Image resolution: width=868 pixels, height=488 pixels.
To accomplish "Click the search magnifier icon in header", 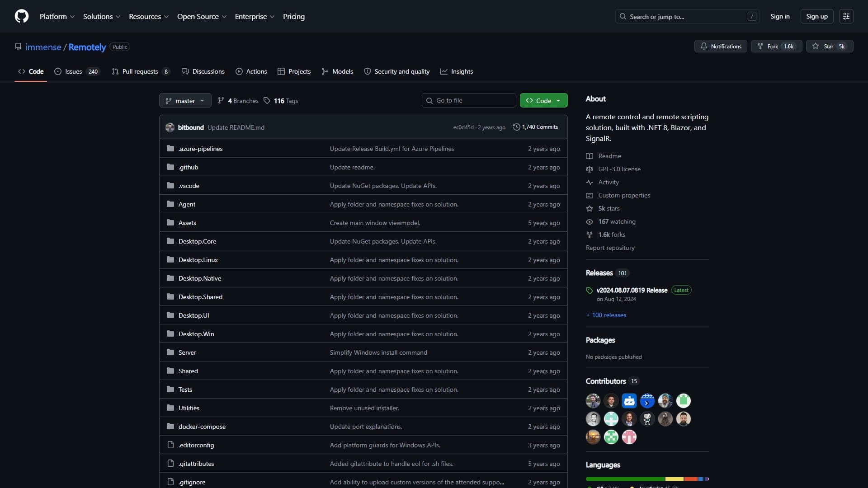I will [623, 16].
